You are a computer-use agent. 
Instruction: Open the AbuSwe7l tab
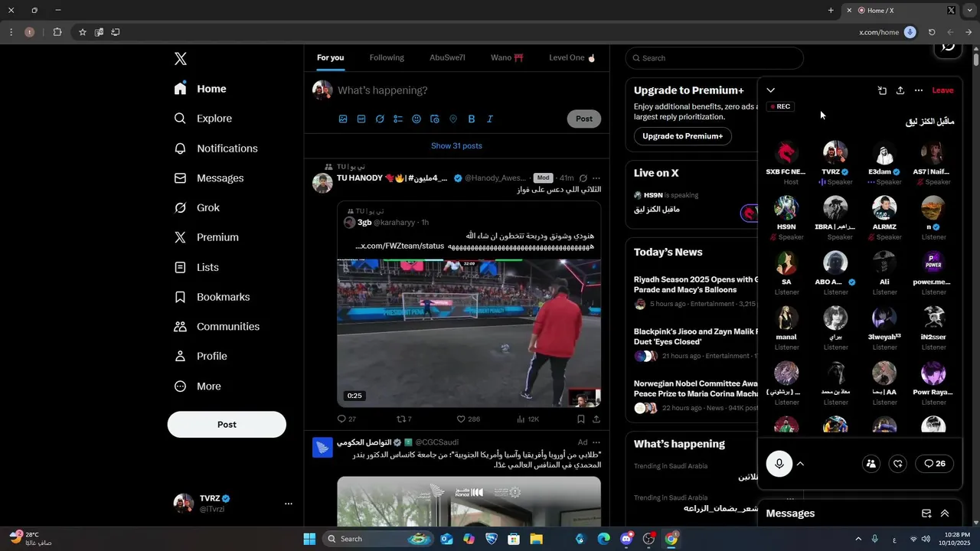pyautogui.click(x=447, y=58)
